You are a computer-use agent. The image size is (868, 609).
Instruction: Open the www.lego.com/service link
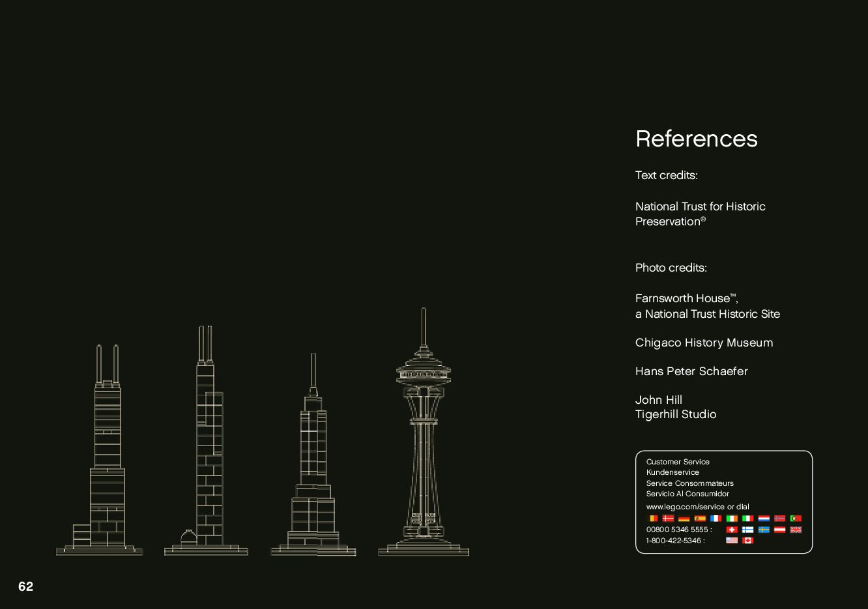[685, 507]
